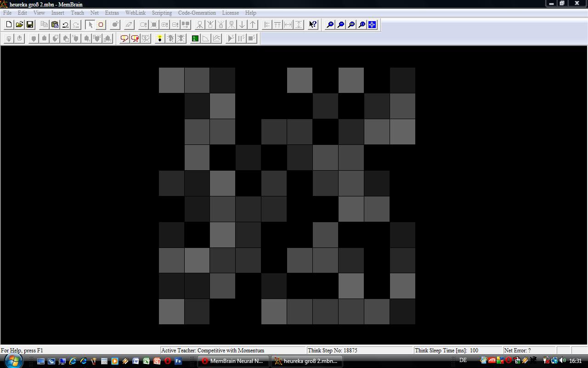Open the green lesson editor icon
Viewport: 588px width, 368px height.
(195, 39)
